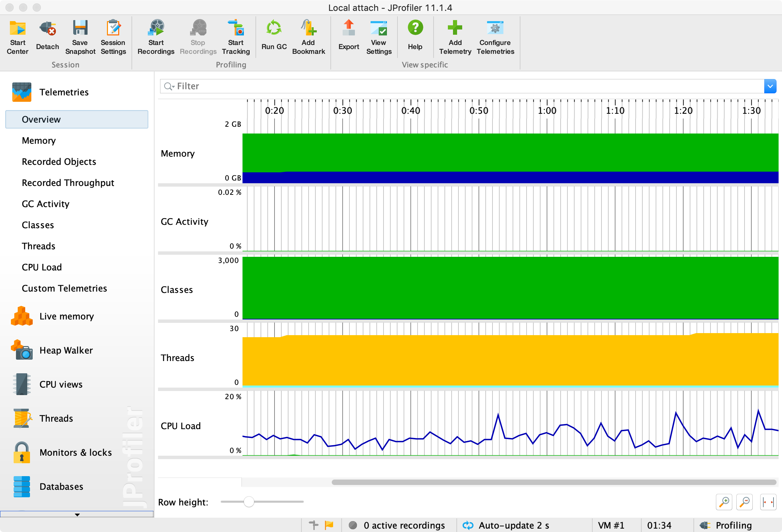Screen dimensions: 782x532
Task: Open the filter options dropdown
Action: pos(770,86)
